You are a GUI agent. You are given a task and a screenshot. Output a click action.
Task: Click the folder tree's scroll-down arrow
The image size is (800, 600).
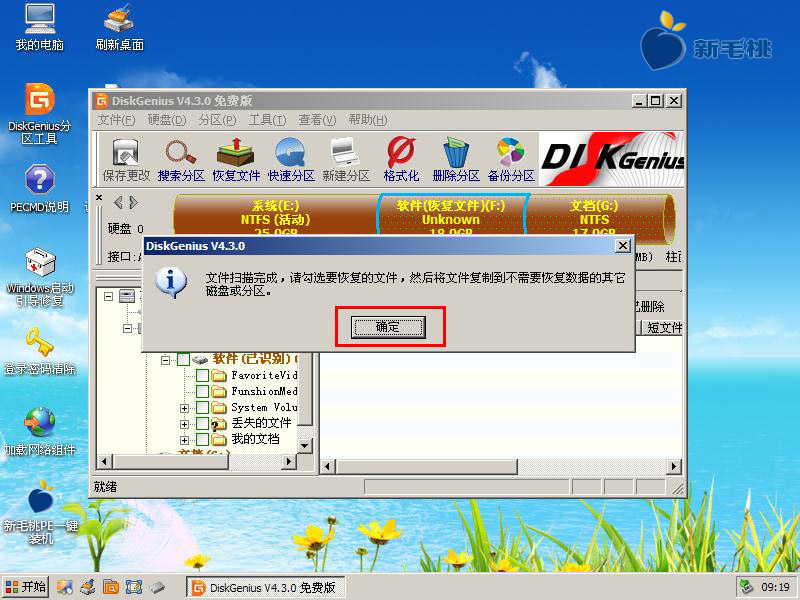tap(305, 445)
